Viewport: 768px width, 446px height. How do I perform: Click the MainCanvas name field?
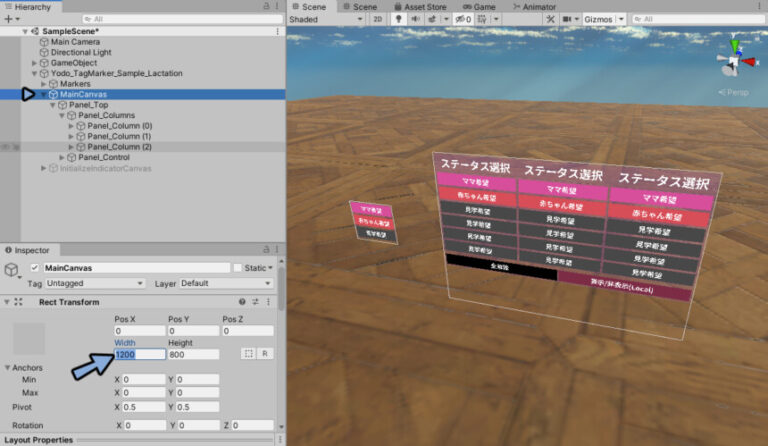point(136,268)
